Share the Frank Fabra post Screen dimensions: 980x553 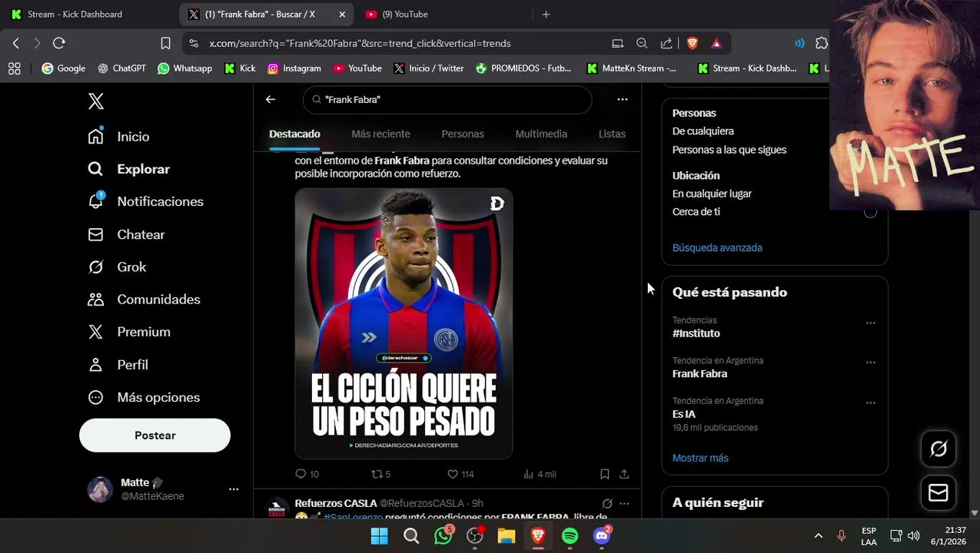click(x=624, y=474)
